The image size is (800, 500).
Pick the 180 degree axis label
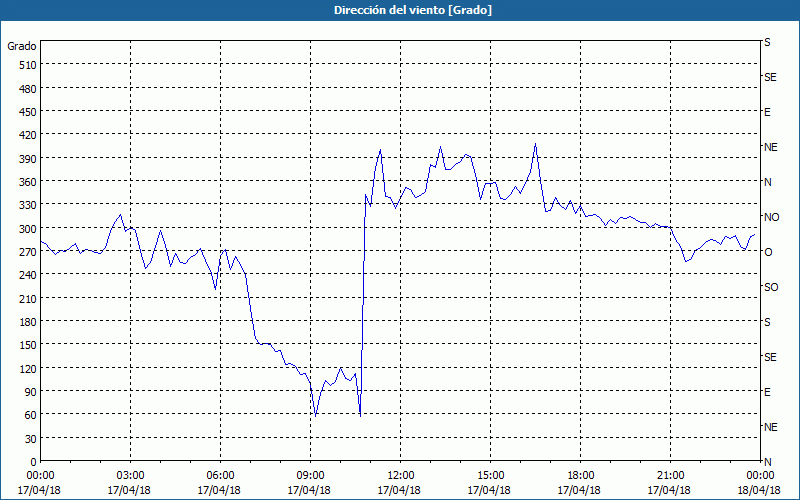[28, 322]
